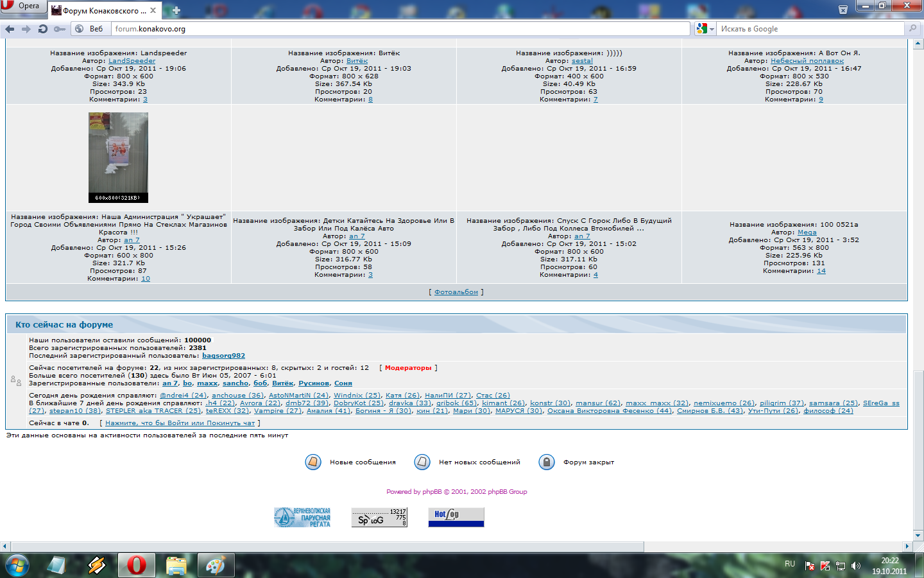The width and height of the screenshot is (924, 578).
Task: Open the Фотоальбом link
Action: coord(456,292)
